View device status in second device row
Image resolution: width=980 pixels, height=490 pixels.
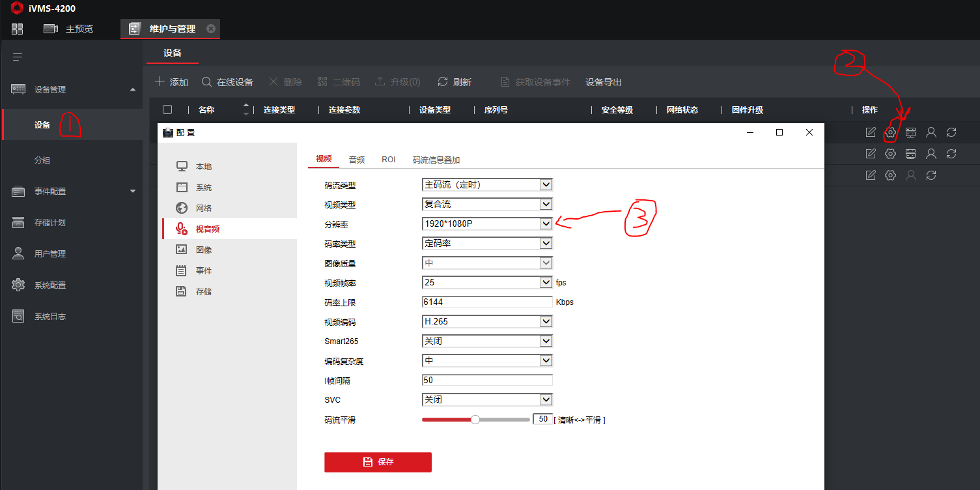coord(911,154)
